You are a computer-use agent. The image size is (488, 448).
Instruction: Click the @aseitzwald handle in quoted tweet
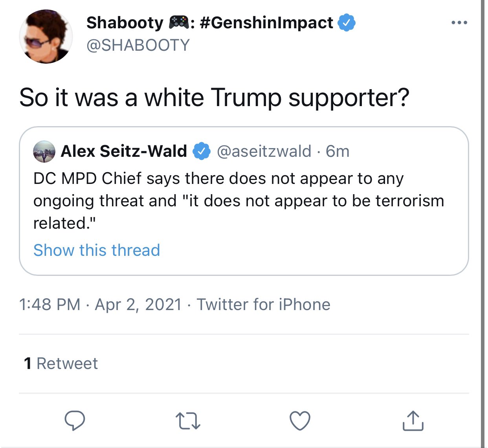(x=264, y=151)
